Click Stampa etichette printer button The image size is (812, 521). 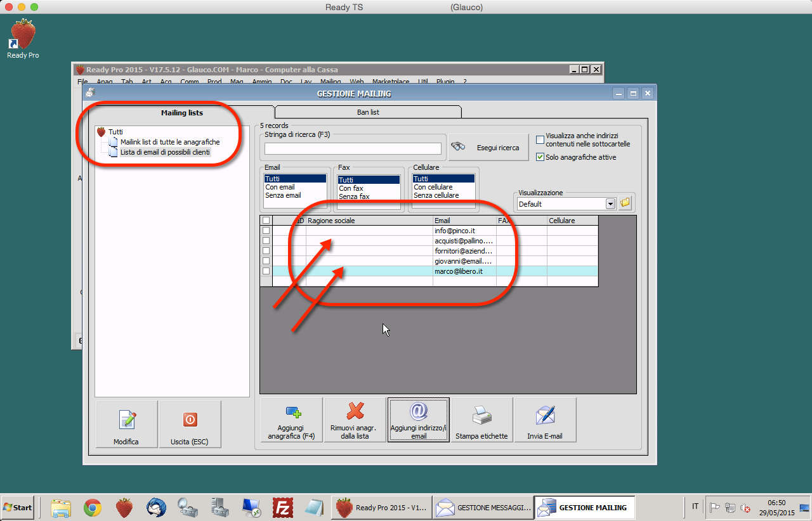pos(482,420)
